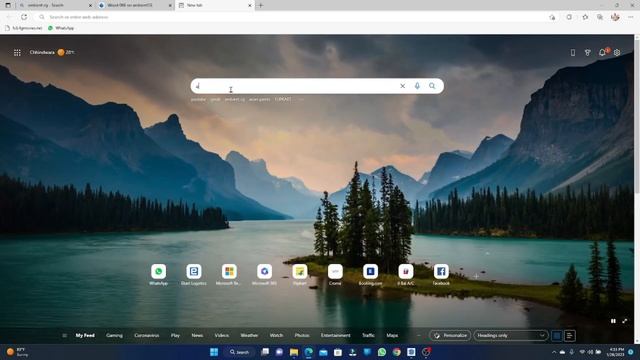Switch to the first browser tab
The height and width of the screenshot is (360, 640).
[55, 5]
